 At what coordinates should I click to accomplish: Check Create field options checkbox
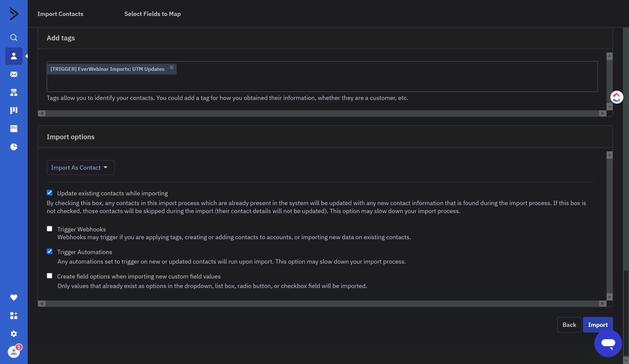pos(49,276)
